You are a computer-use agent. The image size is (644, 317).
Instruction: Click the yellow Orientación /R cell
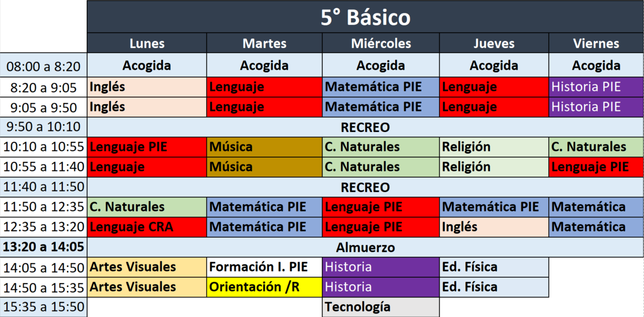pos(264,287)
